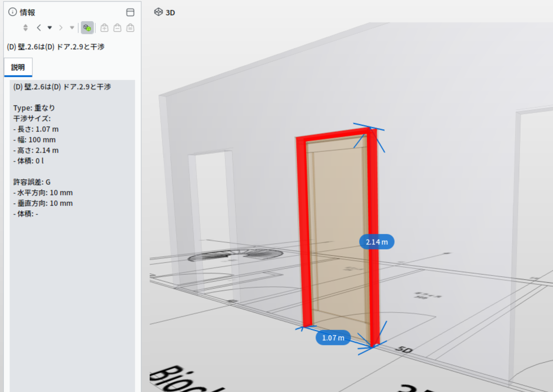Image resolution: width=553 pixels, height=392 pixels.
Task: Click the '干渉サイズ:' line
Action: [x=32, y=119]
